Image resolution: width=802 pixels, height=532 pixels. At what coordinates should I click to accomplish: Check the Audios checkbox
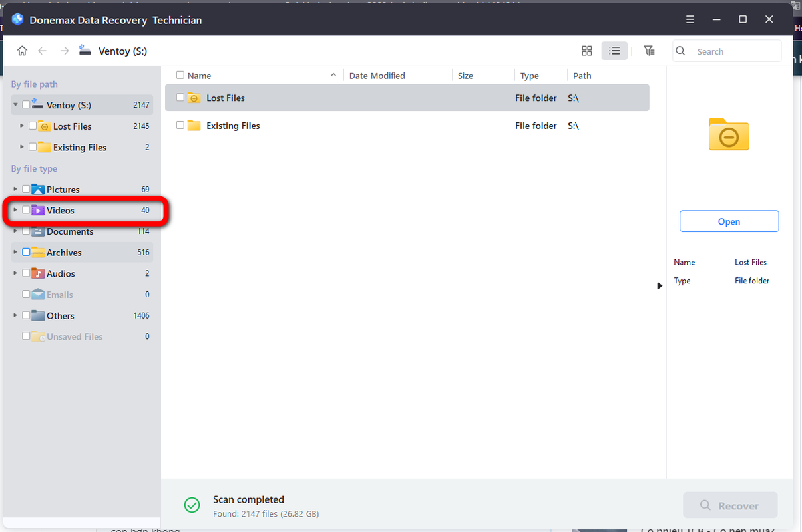click(x=26, y=273)
